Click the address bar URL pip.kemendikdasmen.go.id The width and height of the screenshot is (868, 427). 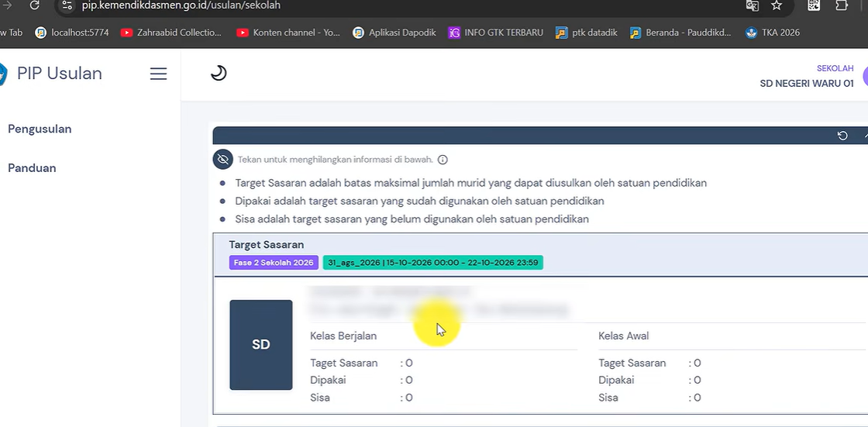[x=181, y=5]
